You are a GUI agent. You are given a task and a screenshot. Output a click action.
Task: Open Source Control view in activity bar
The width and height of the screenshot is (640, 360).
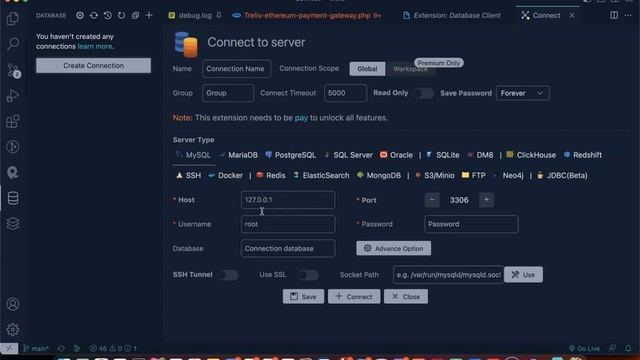[x=13, y=71]
